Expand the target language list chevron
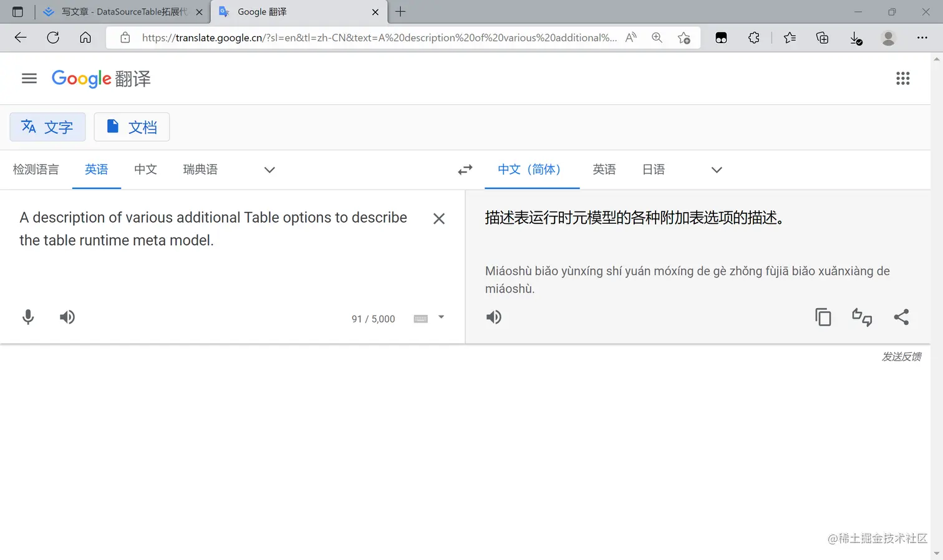Screen dimensions: 943x560 coord(717,170)
